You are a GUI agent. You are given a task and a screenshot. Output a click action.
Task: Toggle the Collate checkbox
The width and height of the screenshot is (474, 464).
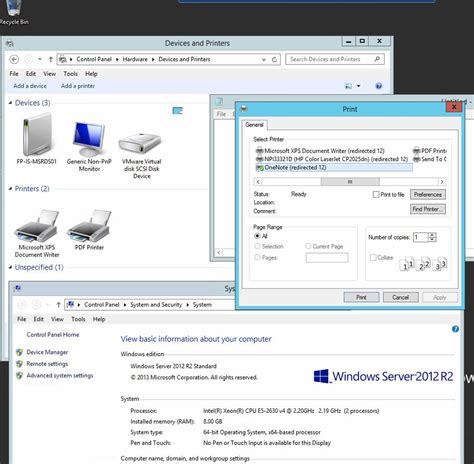coord(373,257)
